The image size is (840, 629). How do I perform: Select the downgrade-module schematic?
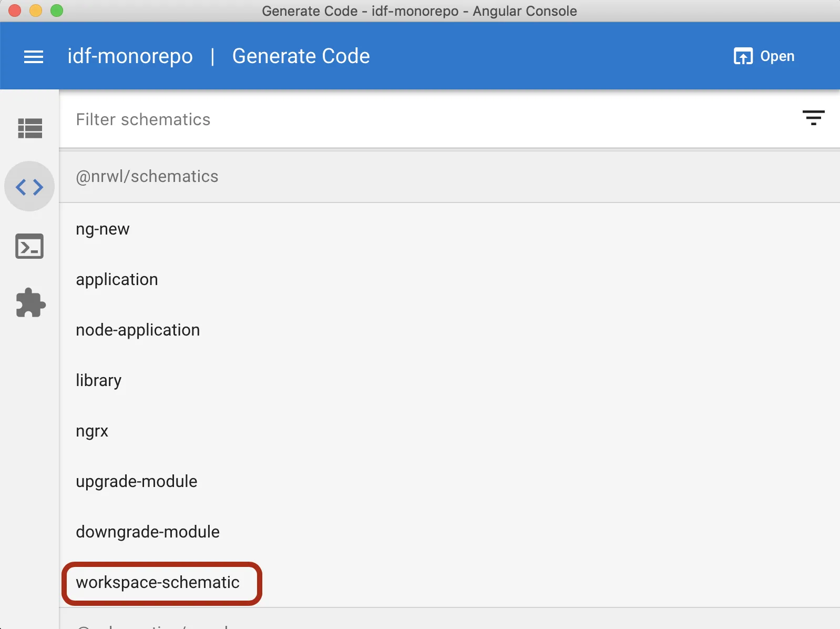(x=148, y=532)
